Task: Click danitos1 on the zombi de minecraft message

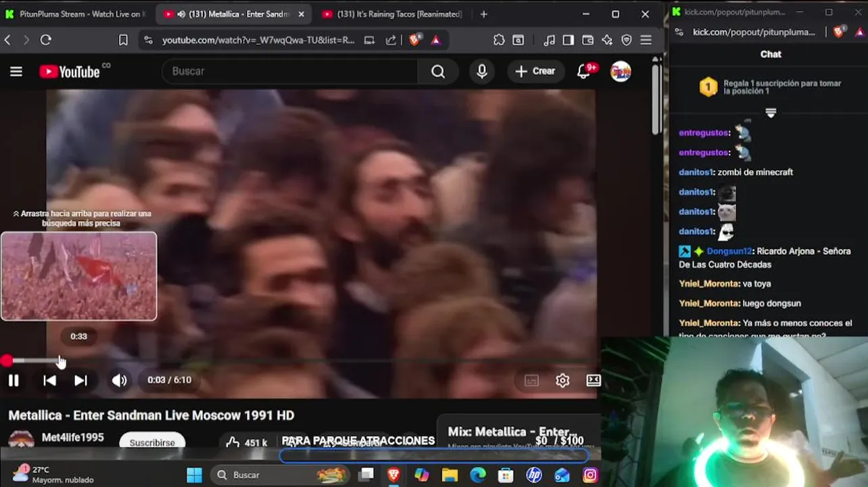Action: [696, 172]
